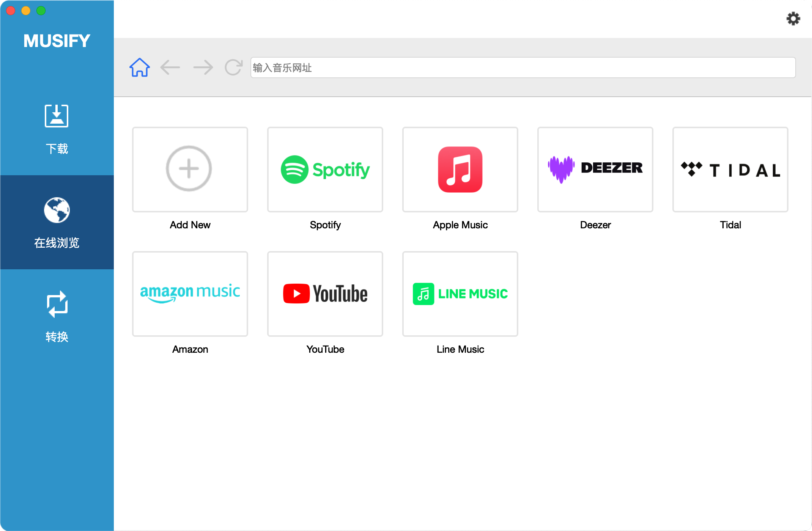Switch to the 转换 convert tab
The width and height of the screenshot is (812, 531).
tap(57, 316)
